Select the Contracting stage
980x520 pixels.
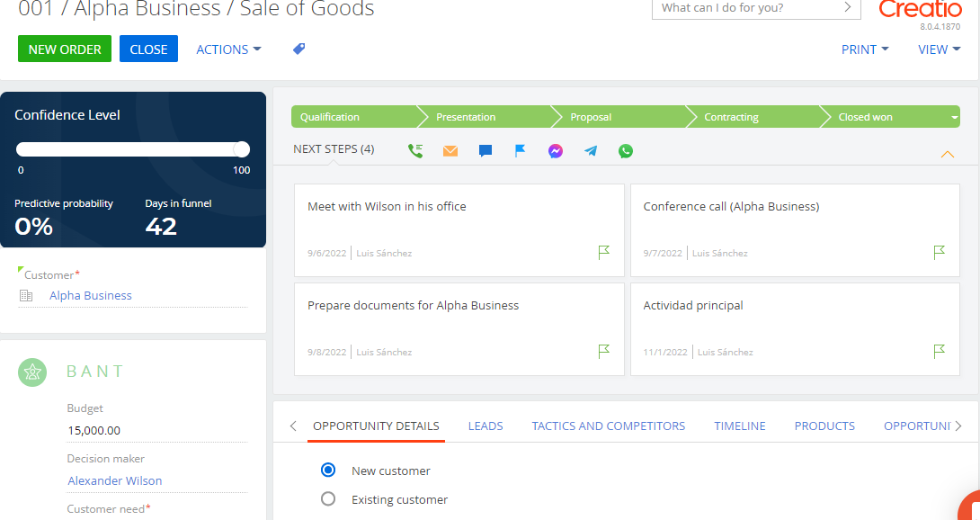(x=759, y=117)
